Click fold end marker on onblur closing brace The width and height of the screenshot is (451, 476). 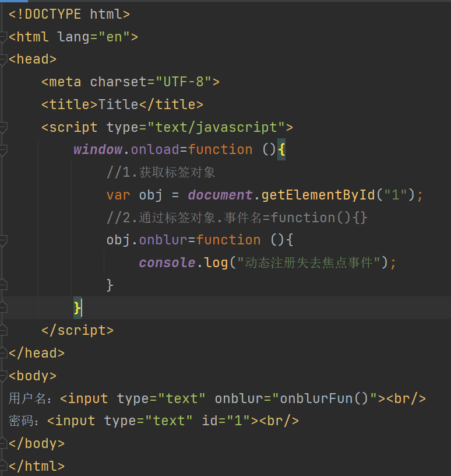[x=3, y=285]
